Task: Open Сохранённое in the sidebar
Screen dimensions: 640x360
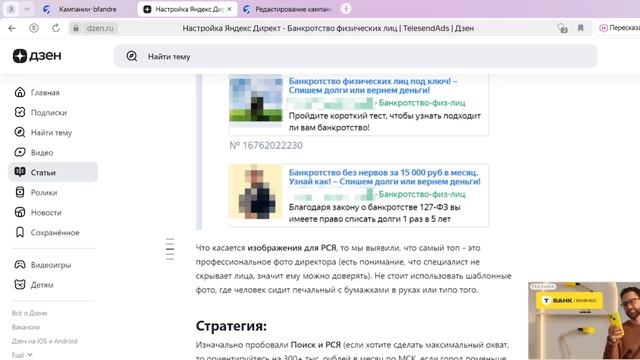Action: pos(53,233)
